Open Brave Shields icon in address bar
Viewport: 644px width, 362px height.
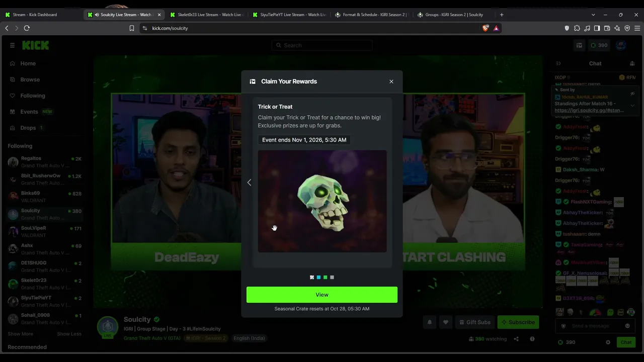click(x=485, y=28)
